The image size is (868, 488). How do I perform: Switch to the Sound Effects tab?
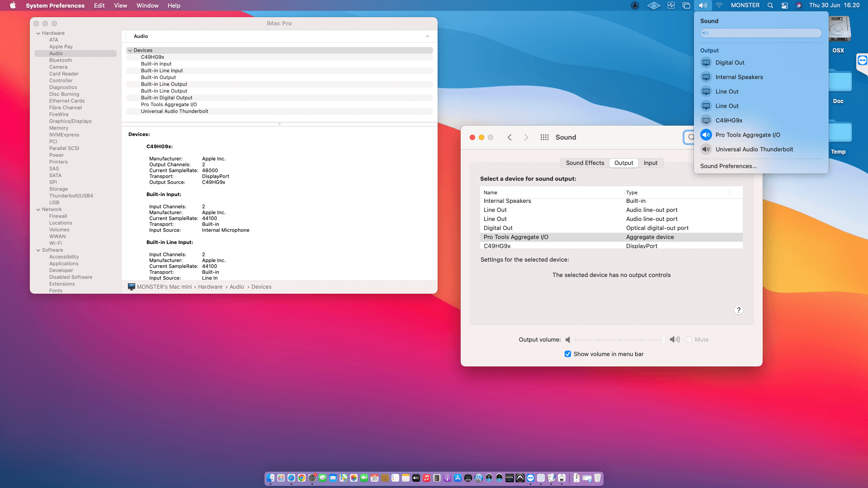coord(585,163)
